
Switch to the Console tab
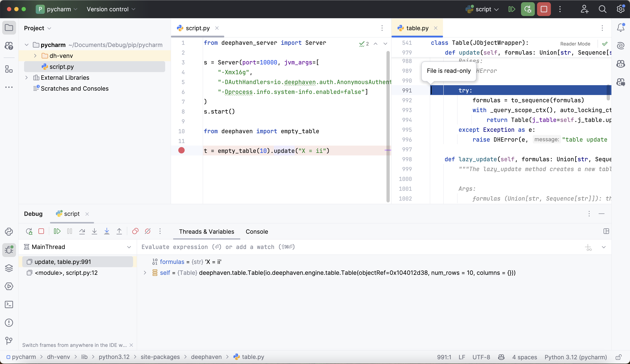click(x=257, y=232)
